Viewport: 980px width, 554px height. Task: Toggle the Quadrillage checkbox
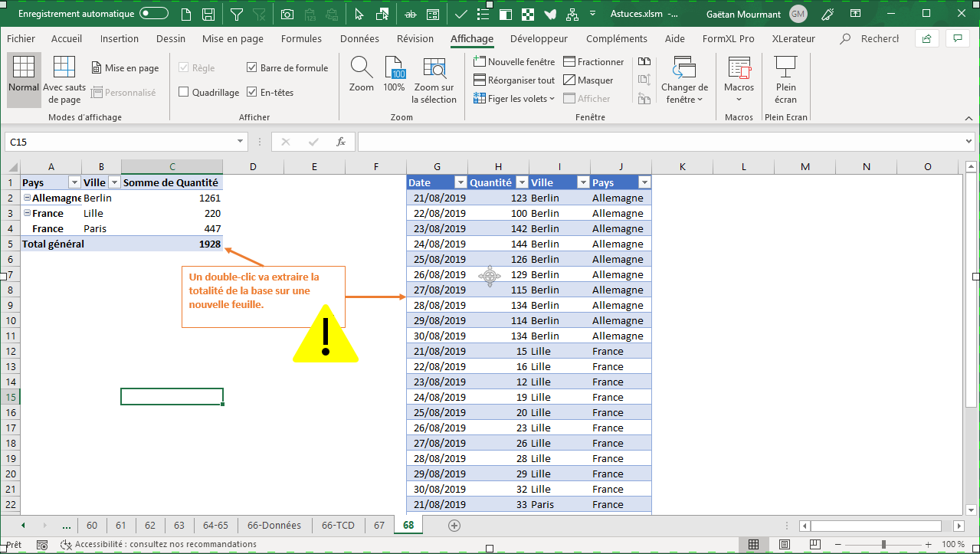[184, 93]
